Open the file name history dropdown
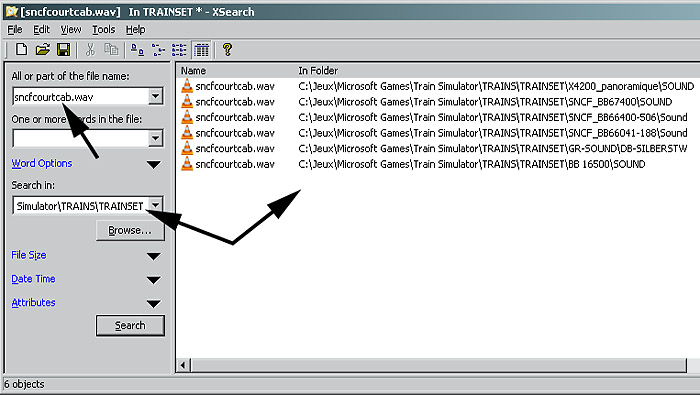Image resolution: width=700 pixels, height=395 pixels. (x=155, y=96)
